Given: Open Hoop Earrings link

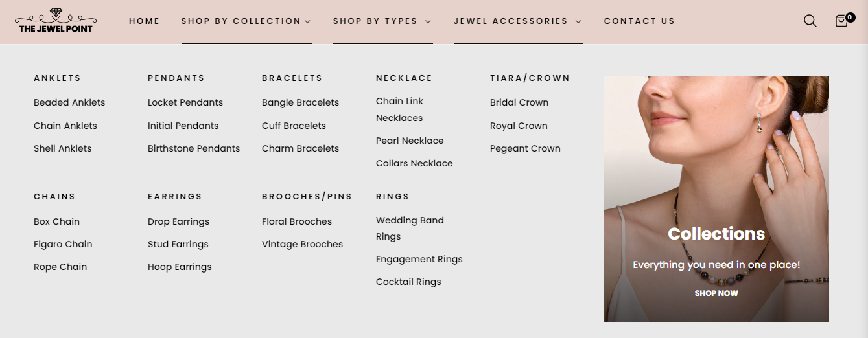Looking at the screenshot, I should point(180,267).
